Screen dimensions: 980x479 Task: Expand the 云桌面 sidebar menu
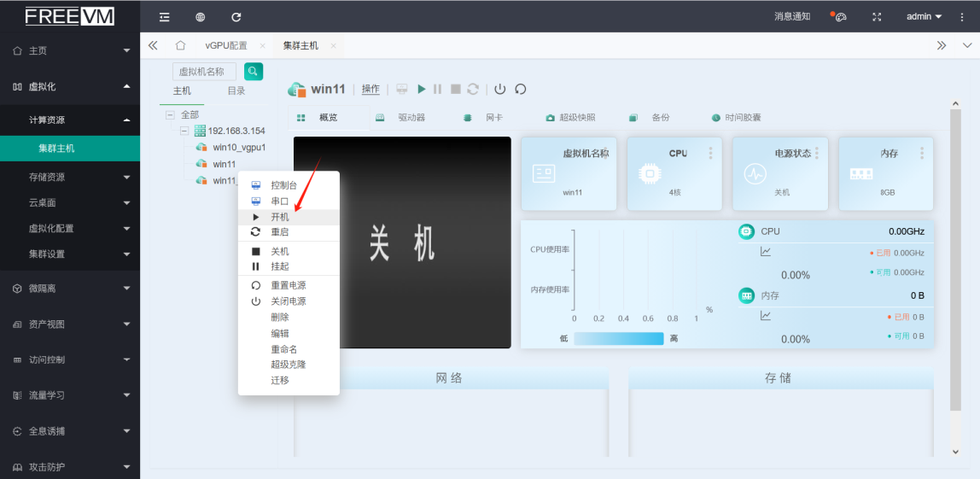tap(70, 202)
